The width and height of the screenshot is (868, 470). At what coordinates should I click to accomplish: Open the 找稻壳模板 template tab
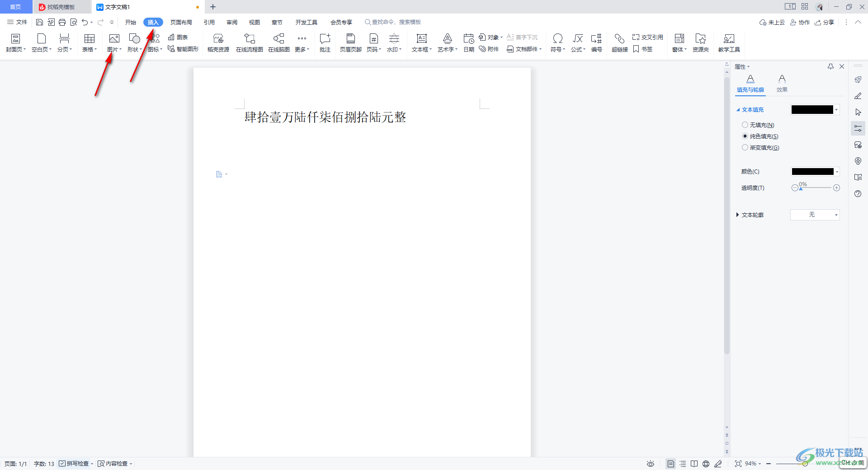click(x=61, y=7)
